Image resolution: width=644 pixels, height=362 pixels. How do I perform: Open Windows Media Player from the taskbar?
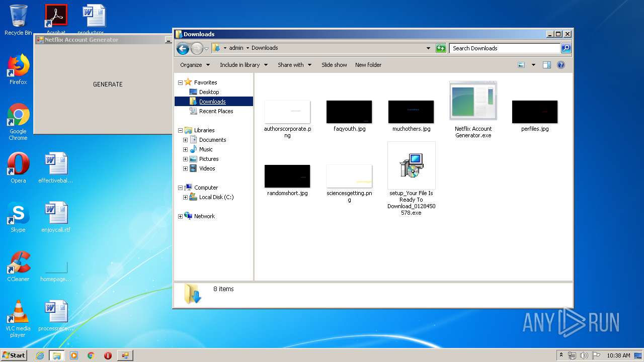(74, 355)
